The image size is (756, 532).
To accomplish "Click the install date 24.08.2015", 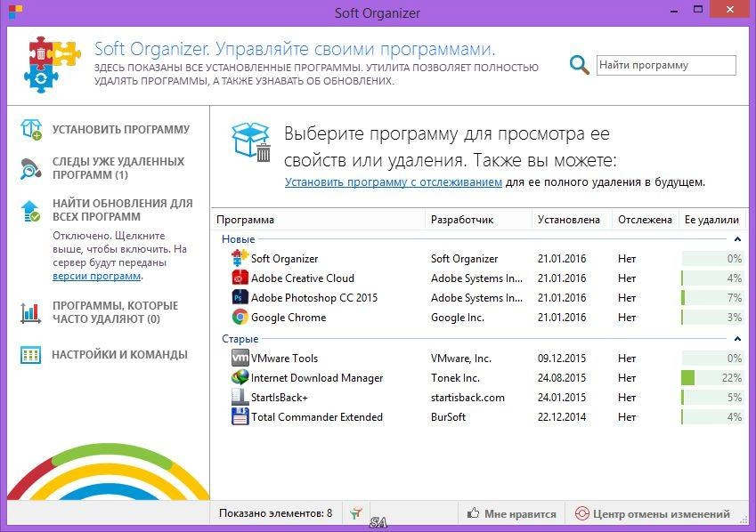I will 562,378.
